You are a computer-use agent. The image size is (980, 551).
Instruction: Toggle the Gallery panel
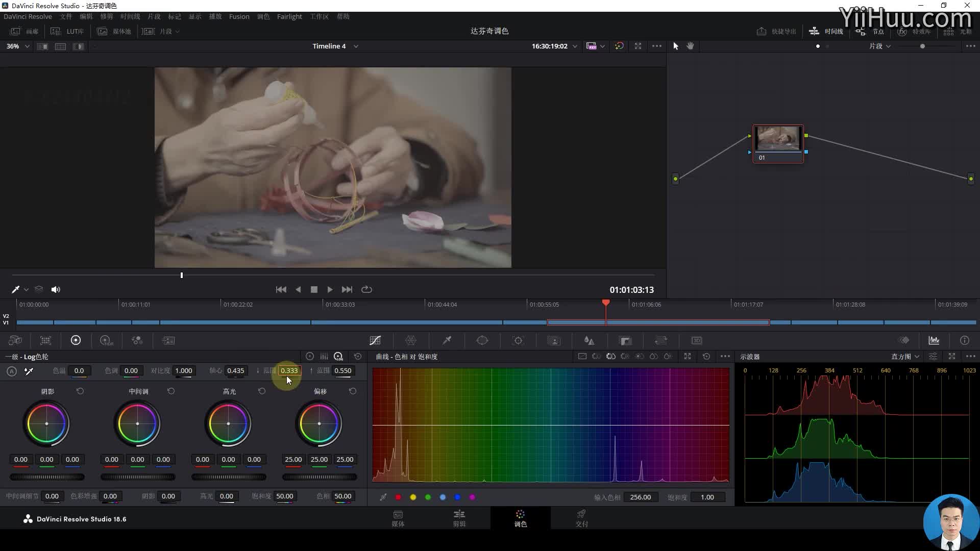point(24,31)
